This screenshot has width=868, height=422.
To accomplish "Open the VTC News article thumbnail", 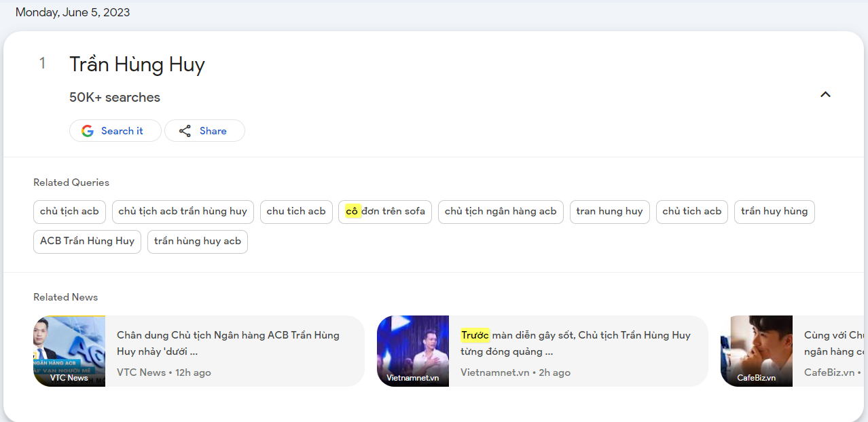I will (69, 351).
